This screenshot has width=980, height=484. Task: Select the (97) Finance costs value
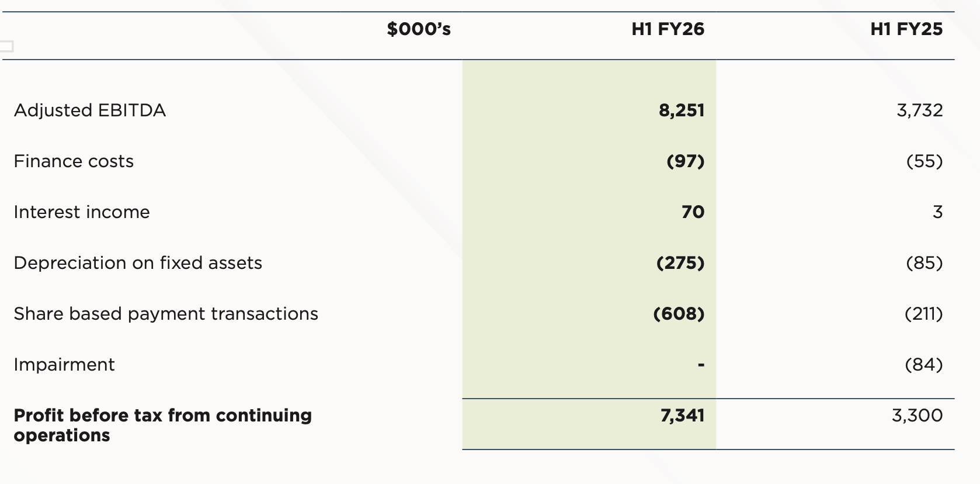point(685,161)
